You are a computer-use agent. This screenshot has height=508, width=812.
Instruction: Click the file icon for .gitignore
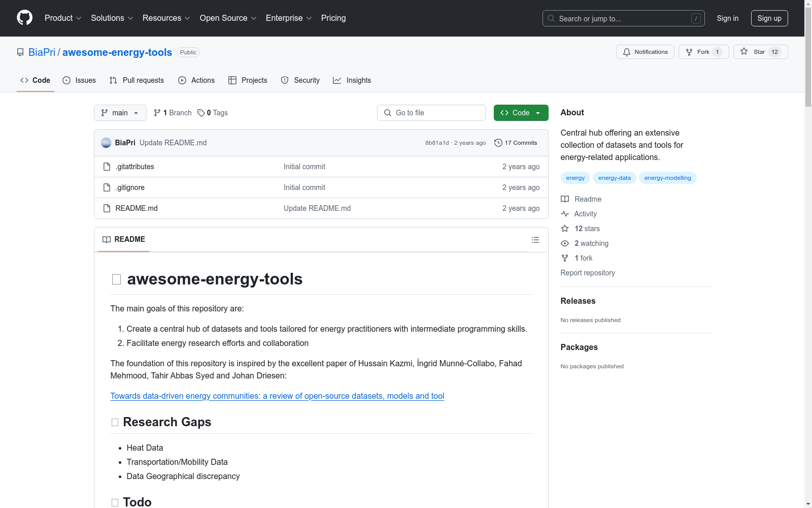(x=107, y=187)
